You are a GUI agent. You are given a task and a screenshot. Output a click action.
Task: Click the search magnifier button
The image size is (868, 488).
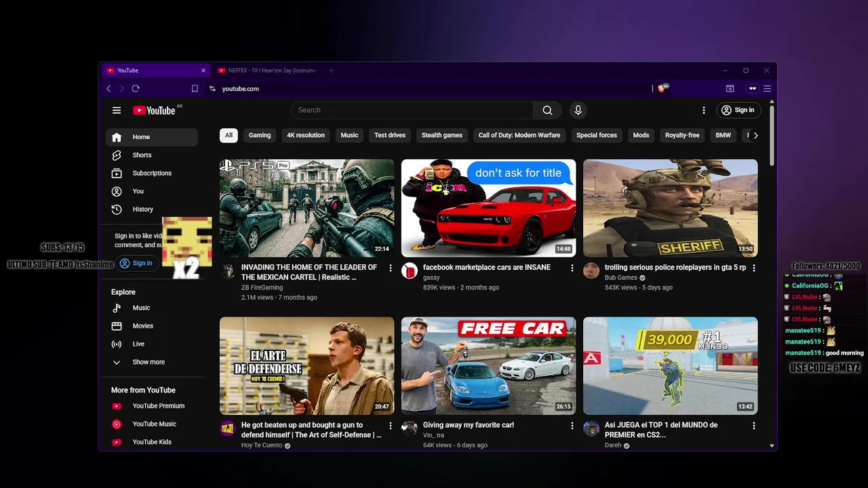point(547,110)
